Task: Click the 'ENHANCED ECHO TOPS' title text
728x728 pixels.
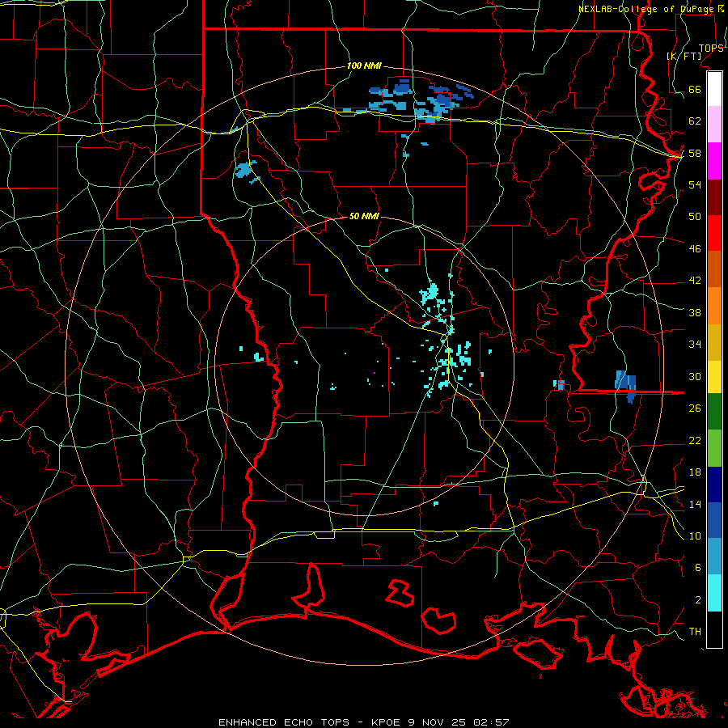Action: point(284,722)
